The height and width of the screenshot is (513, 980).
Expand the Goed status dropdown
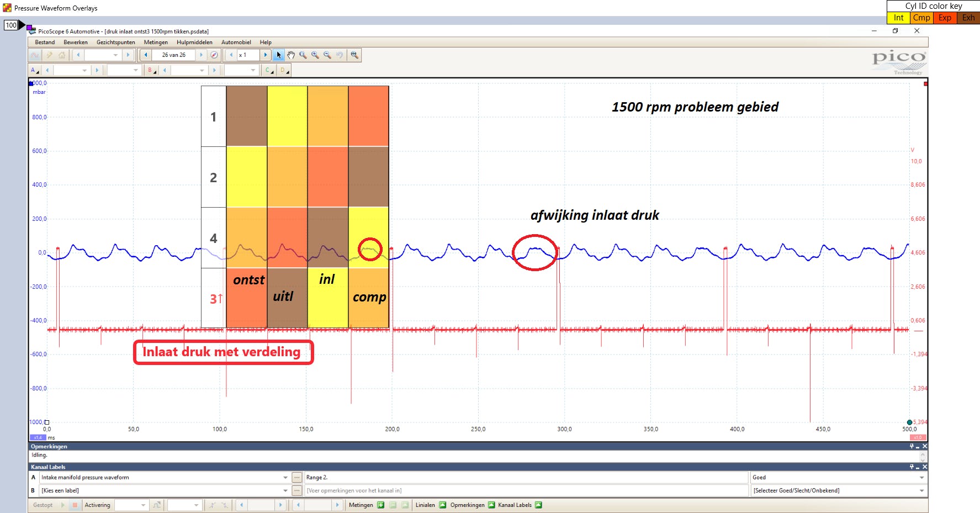[921, 478]
